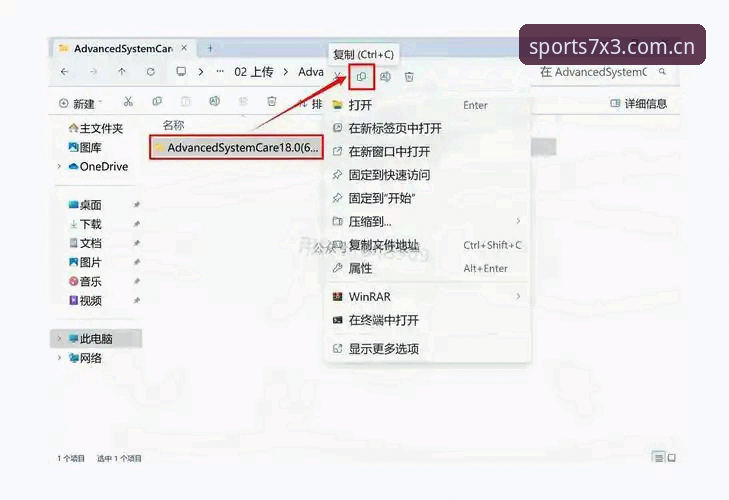Click chevron after 02 上传 in the address bar

tap(286, 72)
